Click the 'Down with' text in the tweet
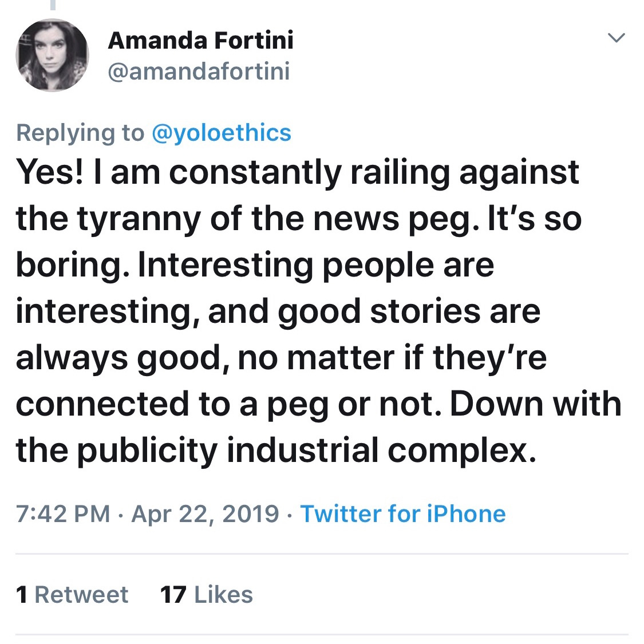 click(535, 404)
